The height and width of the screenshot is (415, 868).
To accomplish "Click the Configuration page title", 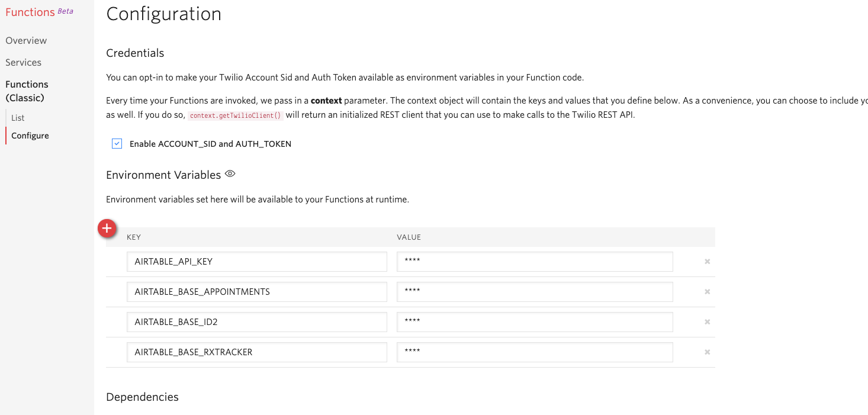I will click(164, 14).
